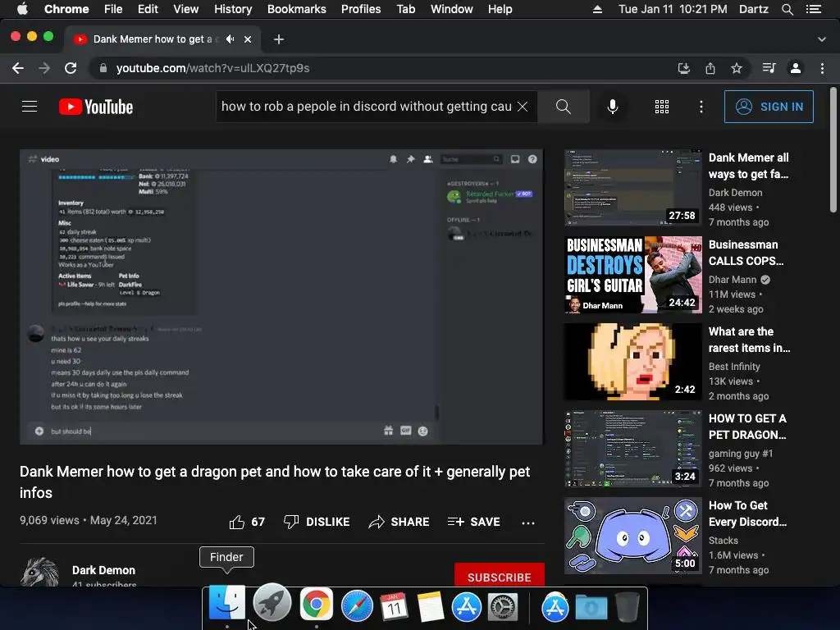Install app icon in address bar

tap(684, 68)
